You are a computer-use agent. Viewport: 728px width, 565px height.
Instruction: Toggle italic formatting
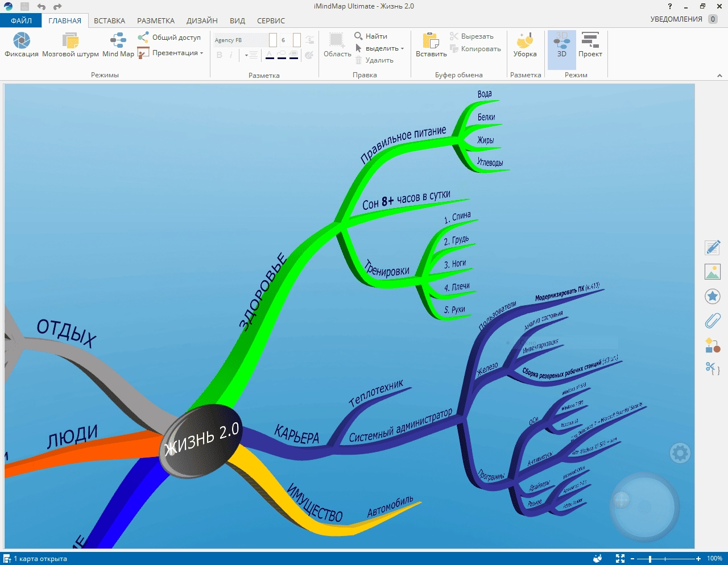[231, 55]
